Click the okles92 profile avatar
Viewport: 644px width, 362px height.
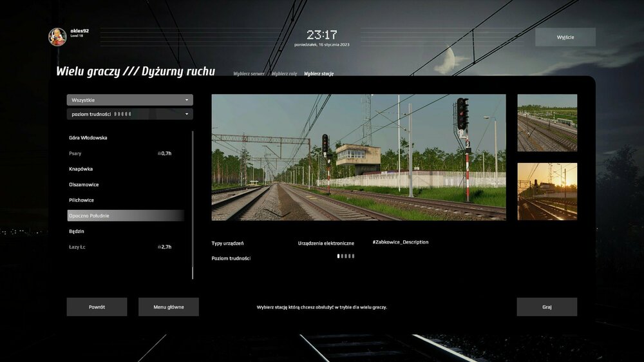click(x=57, y=37)
